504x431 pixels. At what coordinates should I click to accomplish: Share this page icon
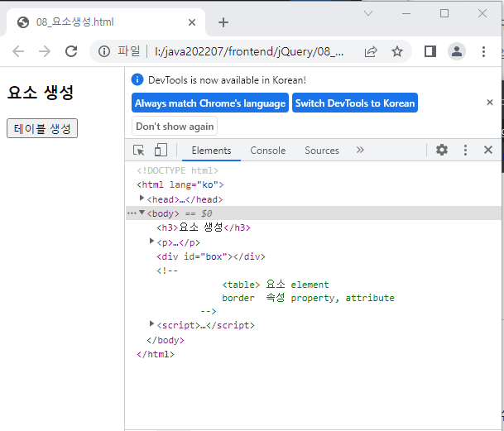click(371, 51)
